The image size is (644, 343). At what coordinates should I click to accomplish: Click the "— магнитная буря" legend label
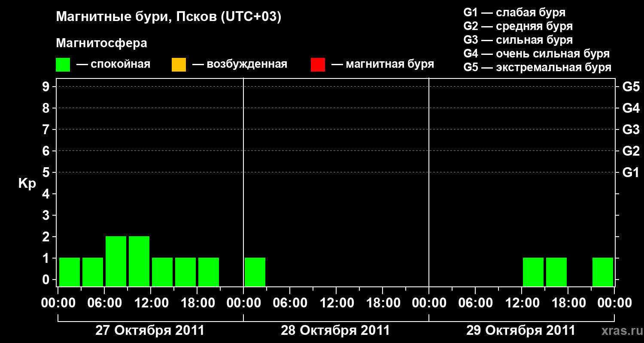click(383, 64)
